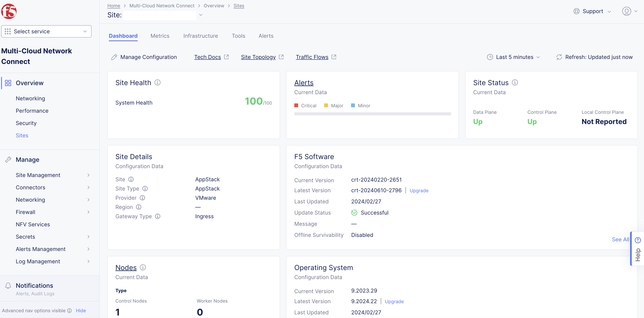Expand Alerts Management submenu

88,249
